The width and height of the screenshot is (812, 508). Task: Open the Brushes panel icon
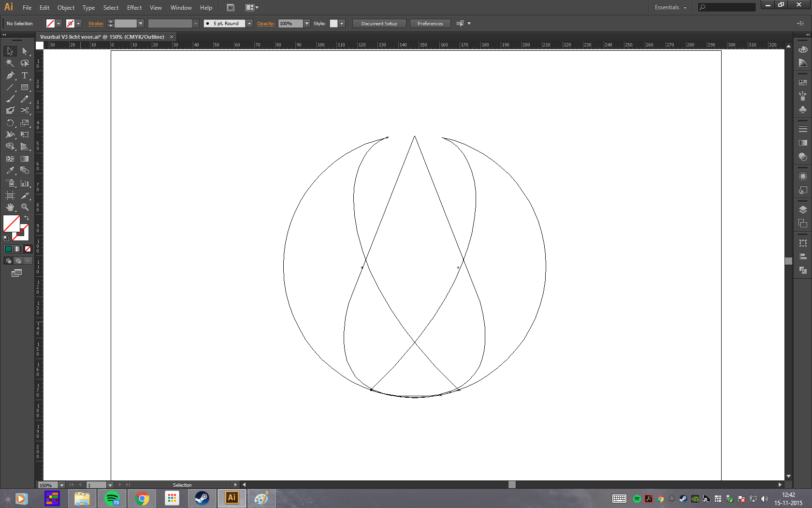[x=803, y=96]
